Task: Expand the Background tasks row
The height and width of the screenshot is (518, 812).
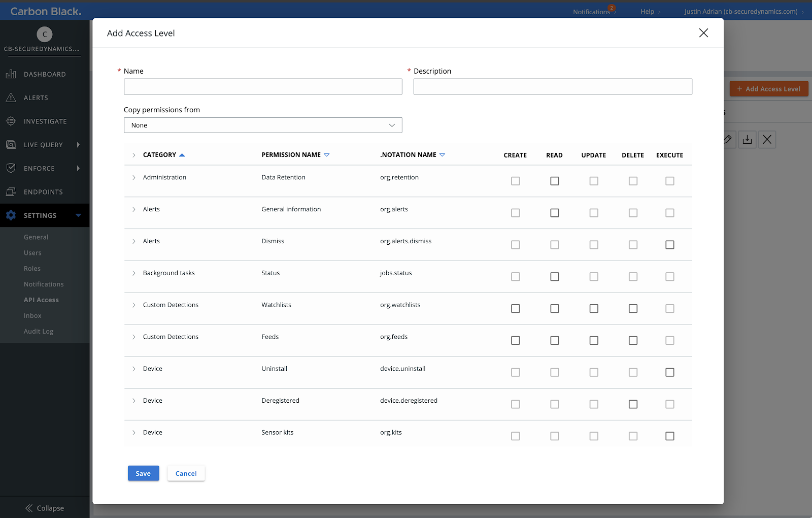Action: pyautogui.click(x=134, y=273)
